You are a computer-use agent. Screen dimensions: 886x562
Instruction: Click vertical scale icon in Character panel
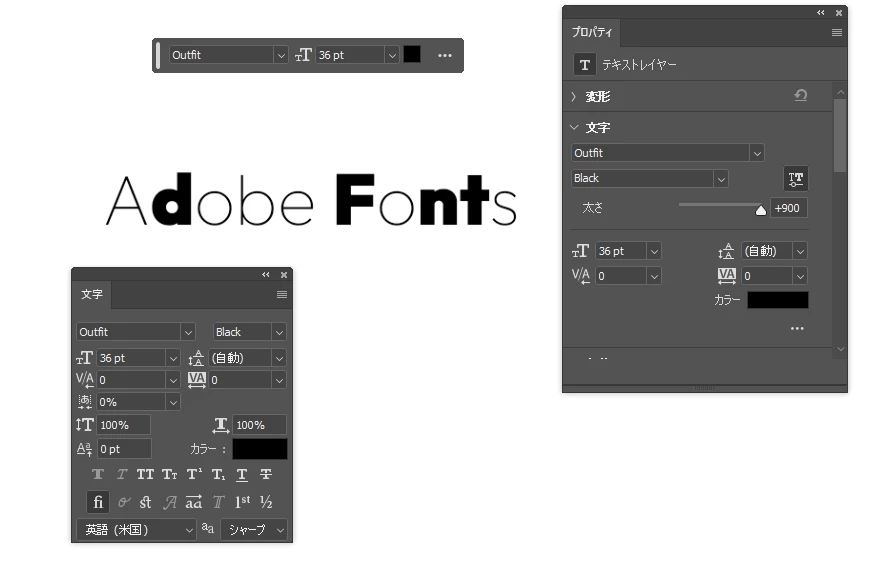pos(84,425)
